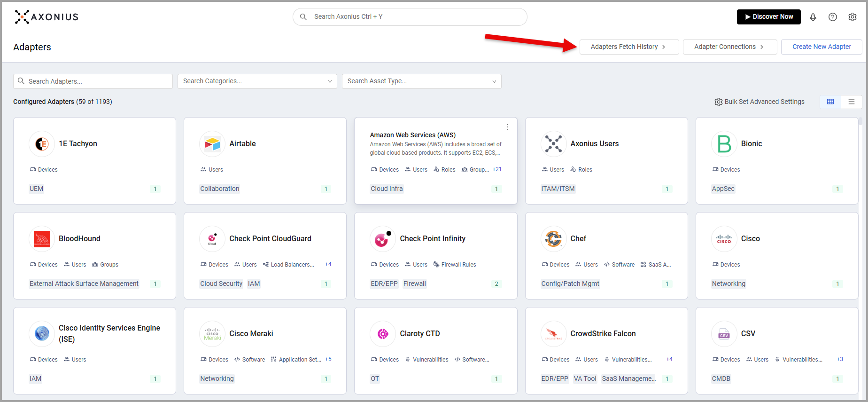The image size is (868, 402).
Task: Click the search magnifier in Axonius search
Action: (x=303, y=17)
